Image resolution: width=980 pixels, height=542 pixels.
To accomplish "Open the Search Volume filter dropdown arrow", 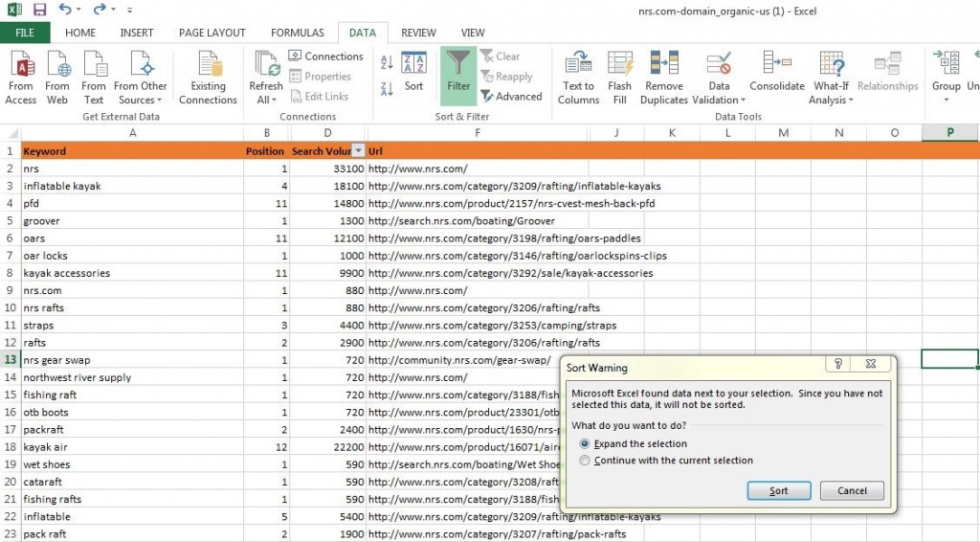I will pos(358,150).
